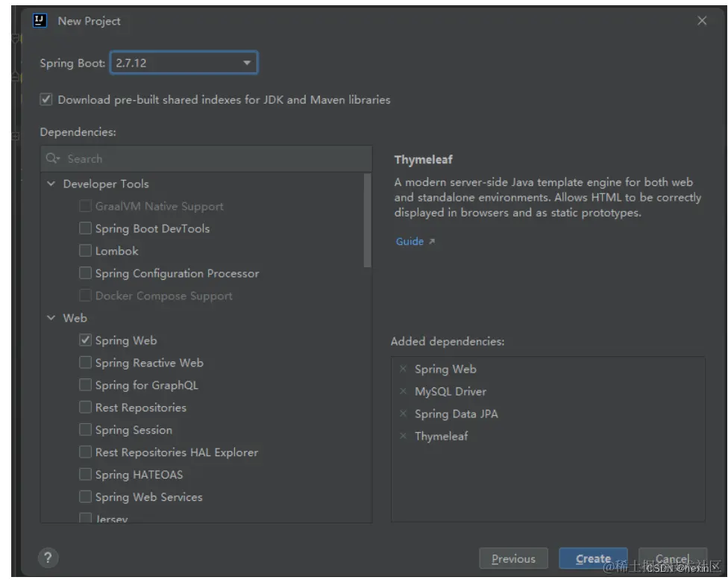Screen dimensions: 728x580
Task: Remove Thymeleaf from added dependencies
Action: click(403, 435)
